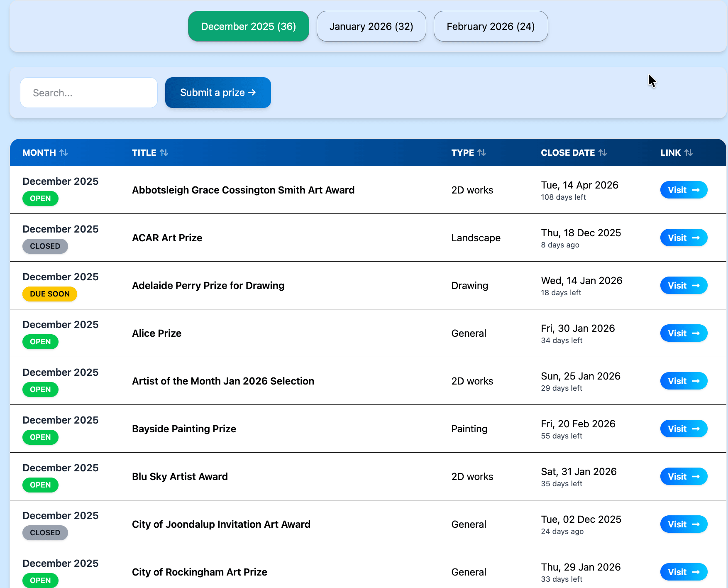This screenshot has width=728, height=588.
Task: Visit Artist of the Month Jan 2026
Action: point(684,381)
